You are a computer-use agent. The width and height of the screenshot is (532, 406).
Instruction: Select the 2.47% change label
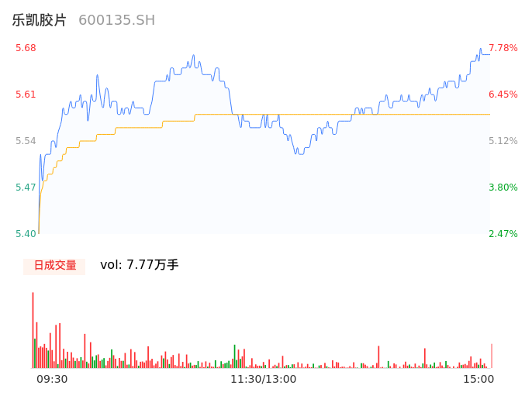tap(503, 234)
